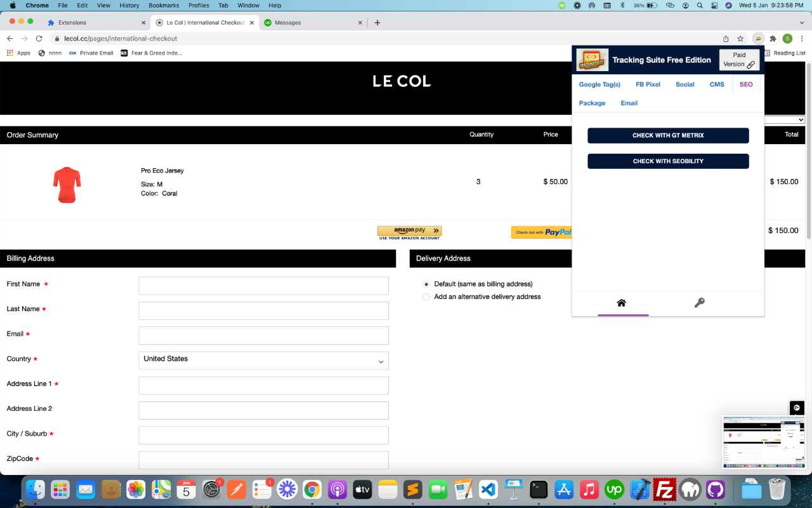Click the Tracking Suite extension icon in toolbar
812x508 pixels.
click(x=758, y=39)
